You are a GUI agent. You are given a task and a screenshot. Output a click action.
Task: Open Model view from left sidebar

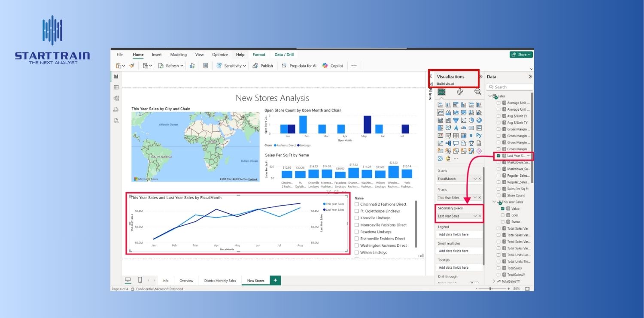[116, 98]
